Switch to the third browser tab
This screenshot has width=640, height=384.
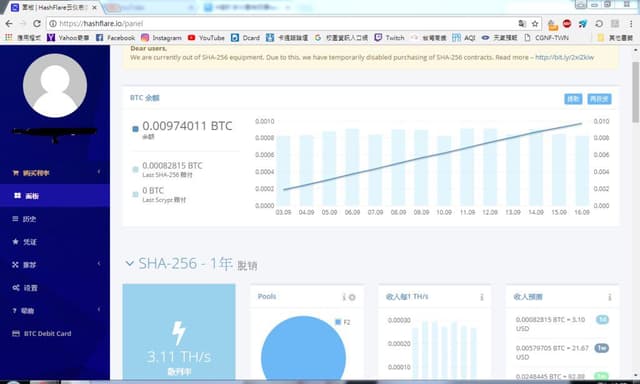coord(247,7)
